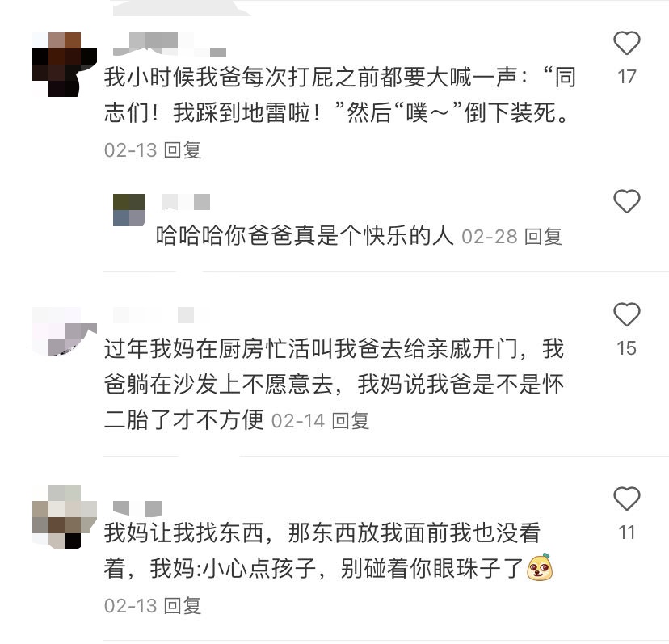The height and width of the screenshot is (644, 669).
Task: Open the reply author's blurred username
Action: pos(186,202)
